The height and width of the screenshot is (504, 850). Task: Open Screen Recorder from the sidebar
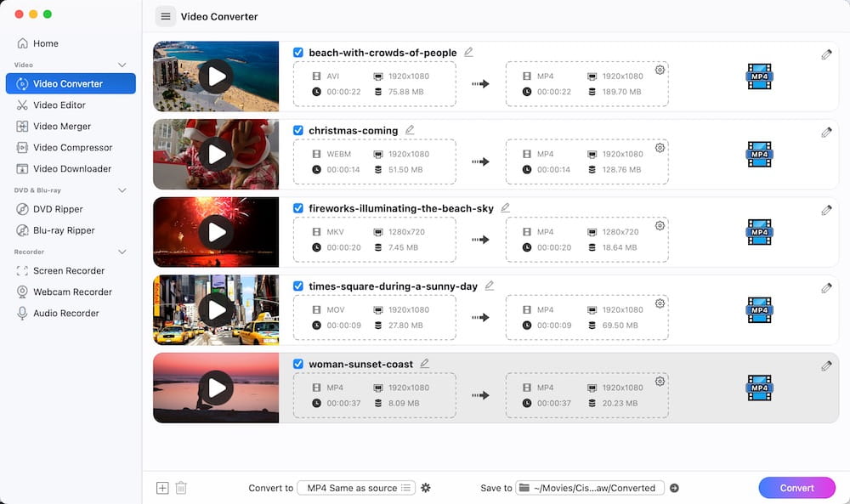(69, 270)
